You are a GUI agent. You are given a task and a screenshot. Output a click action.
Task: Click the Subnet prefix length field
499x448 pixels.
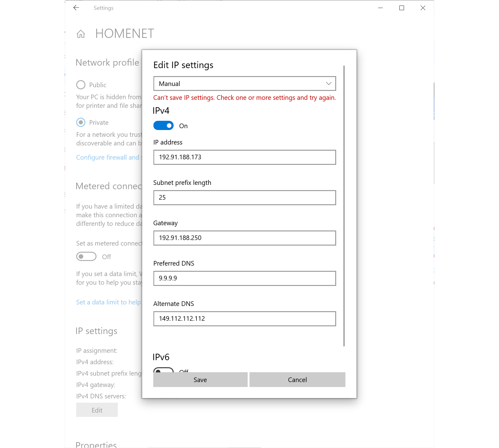(x=244, y=198)
